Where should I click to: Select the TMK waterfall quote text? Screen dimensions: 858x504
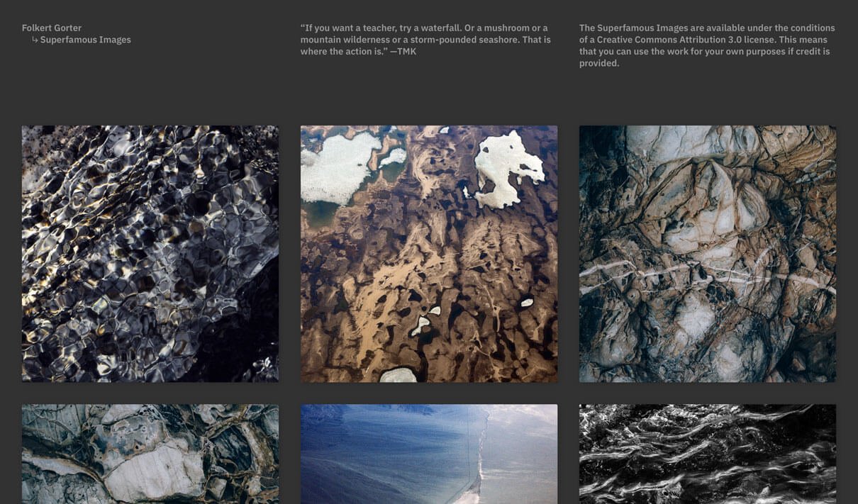[425, 40]
